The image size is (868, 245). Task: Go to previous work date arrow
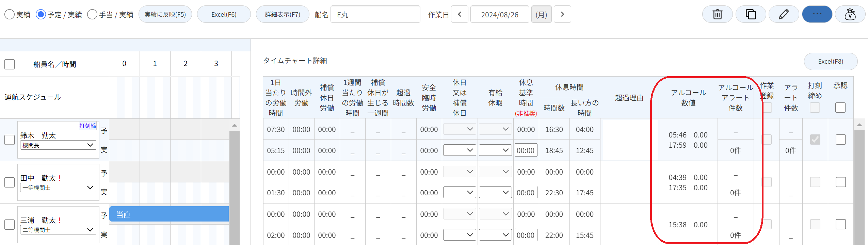(460, 14)
